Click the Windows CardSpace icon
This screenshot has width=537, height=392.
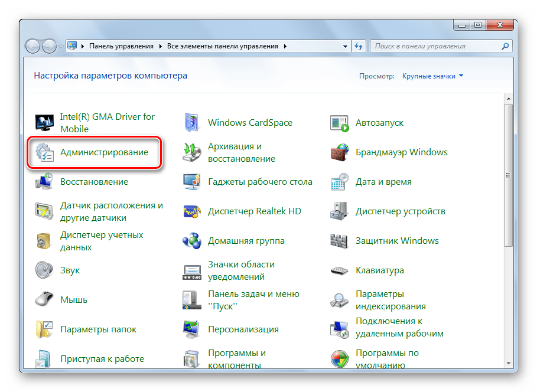[x=193, y=123]
